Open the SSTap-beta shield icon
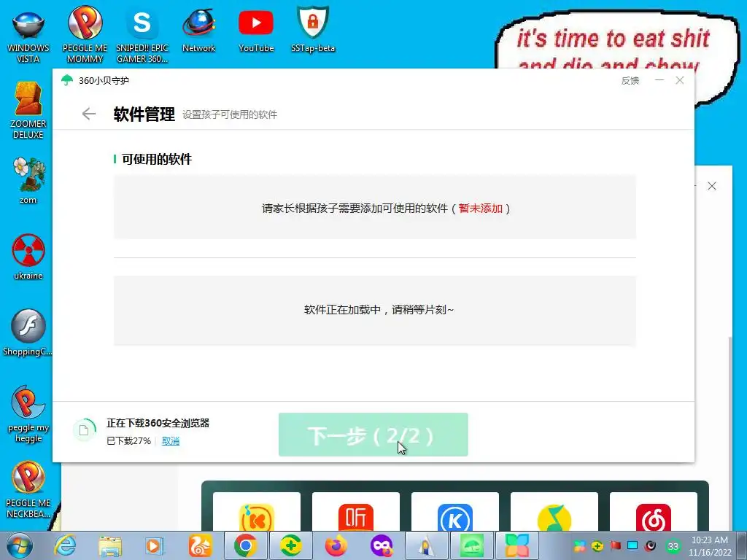This screenshot has height=560, width=747. pos(313,31)
